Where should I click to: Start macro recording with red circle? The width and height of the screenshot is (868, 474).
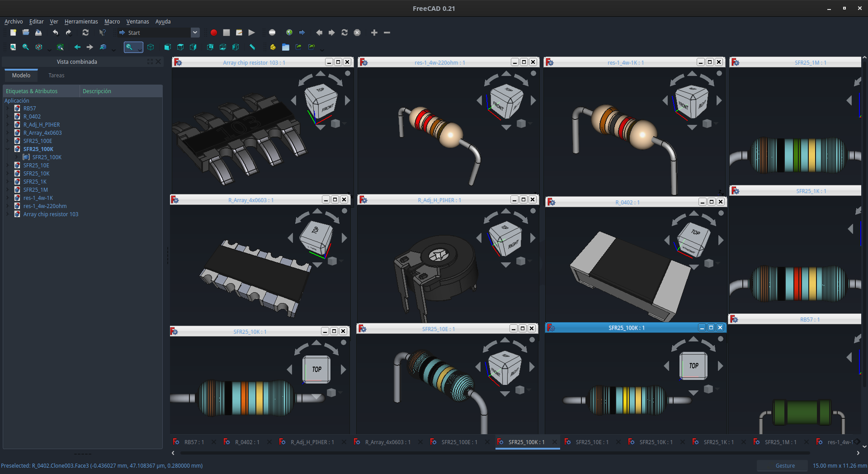pyautogui.click(x=214, y=33)
